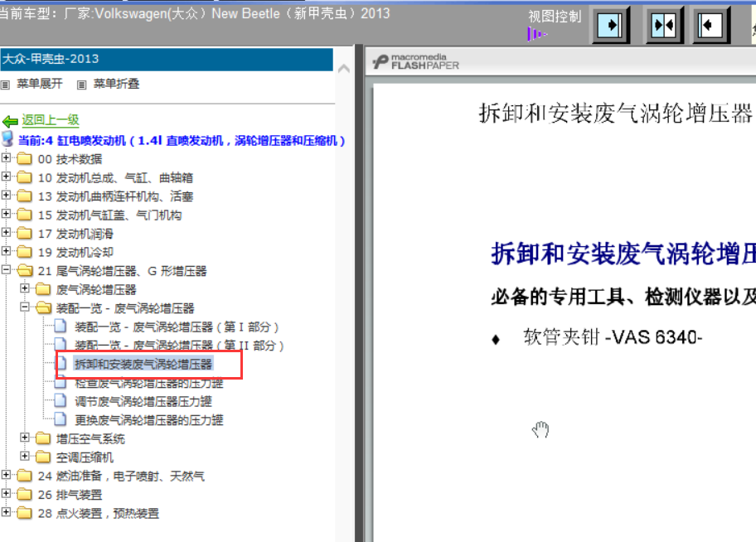Click folder icon of 00 技术数据
The image size is (756, 542).
[24, 158]
